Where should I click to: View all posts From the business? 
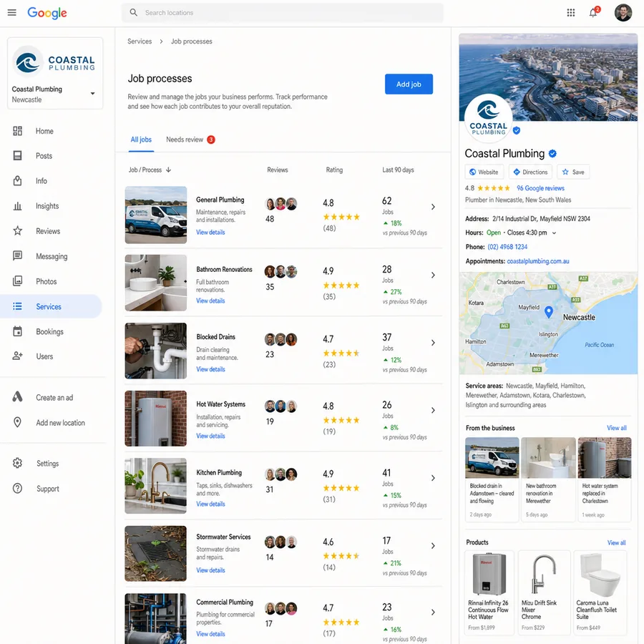[x=617, y=428]
